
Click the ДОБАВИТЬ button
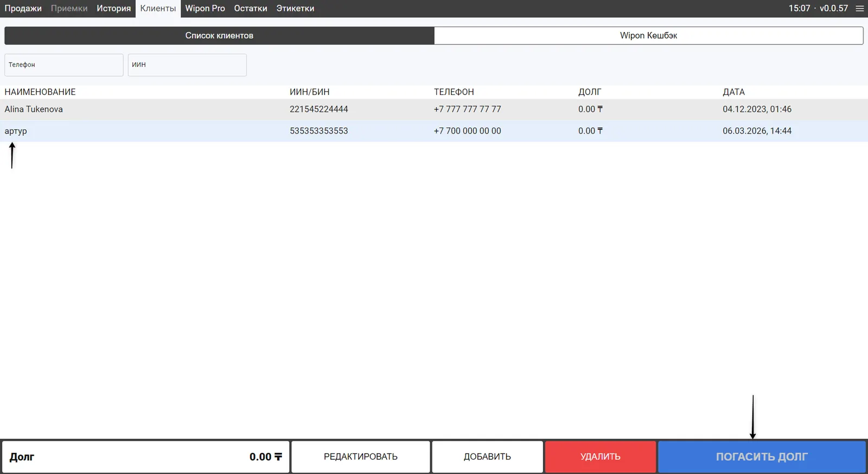pyautogui.click(x=487, y=457)
